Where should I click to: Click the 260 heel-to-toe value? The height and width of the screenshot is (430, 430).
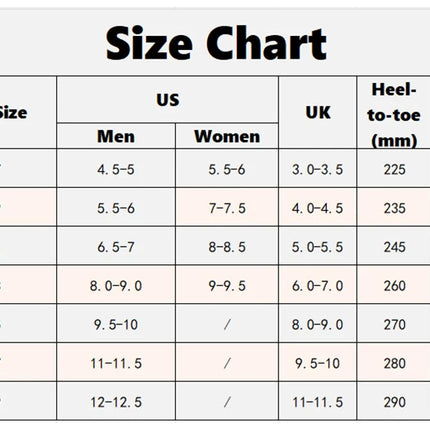point(394,286)
